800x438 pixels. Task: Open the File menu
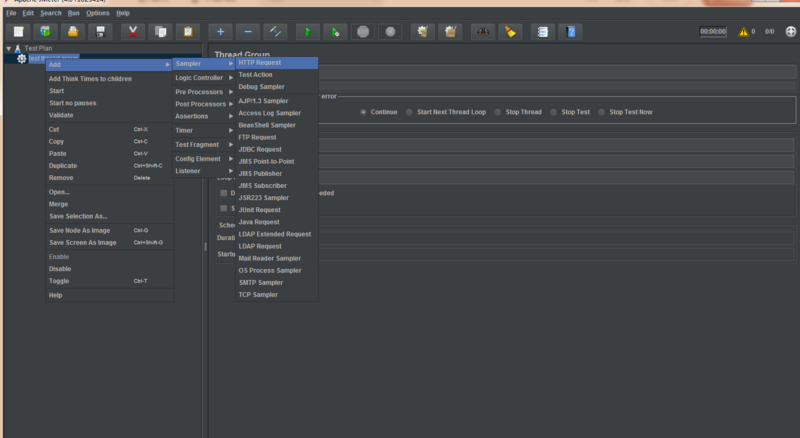click(x=11, y=13)
